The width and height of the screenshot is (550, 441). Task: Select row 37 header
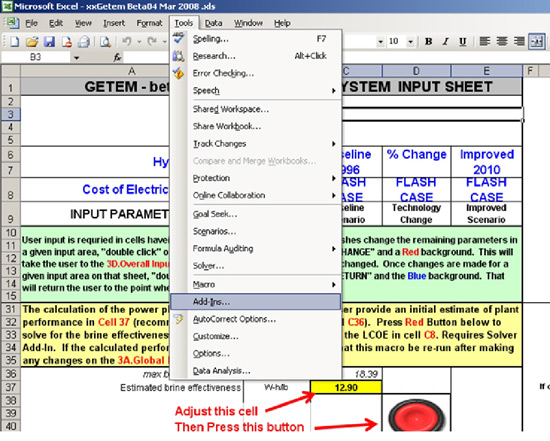(11, 387)
